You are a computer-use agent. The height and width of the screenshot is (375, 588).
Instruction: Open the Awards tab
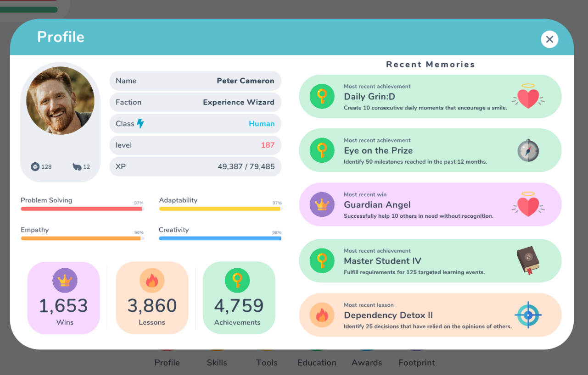click(x=366, y=363)
